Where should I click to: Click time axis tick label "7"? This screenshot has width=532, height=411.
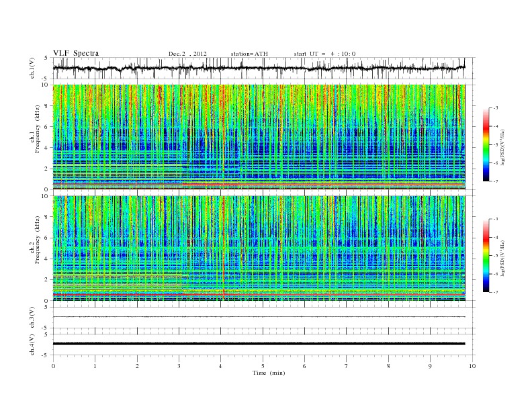coord(347,366)
